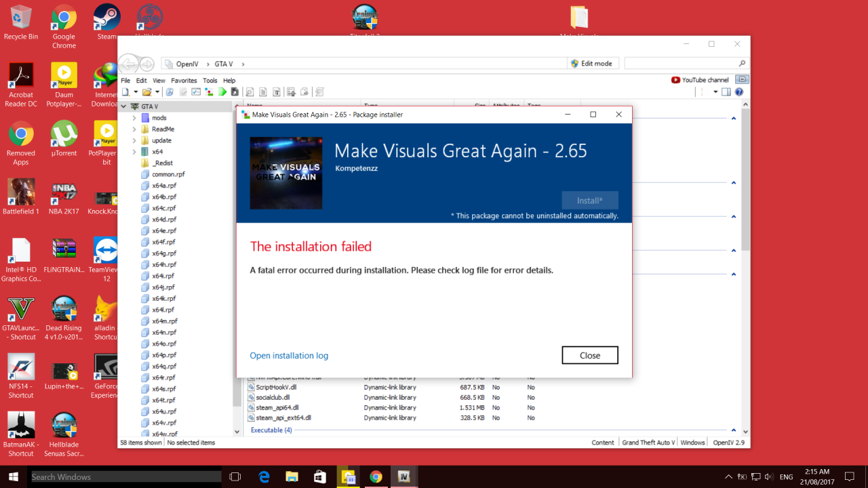This screenshot has width=868, height=488.
Task: Open the File menu in OpenIV
Action: pos(125,80)
